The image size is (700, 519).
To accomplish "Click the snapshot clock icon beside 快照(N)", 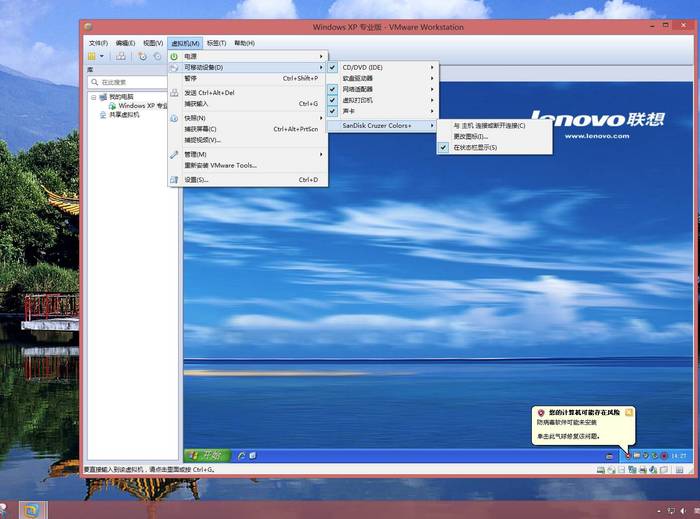I will (174, 118).
